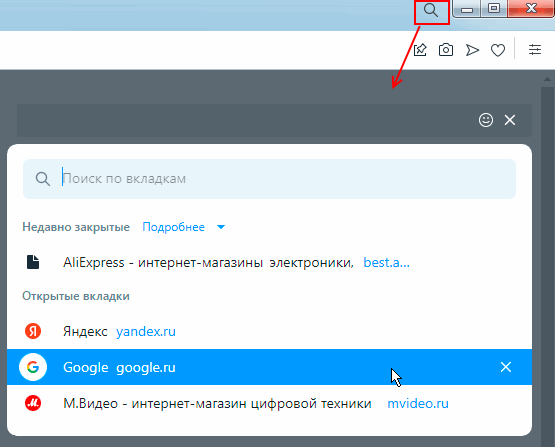
Task: Open the Easy Setup sliders icon
Action: pyautogui.click(x=535, y=50)
